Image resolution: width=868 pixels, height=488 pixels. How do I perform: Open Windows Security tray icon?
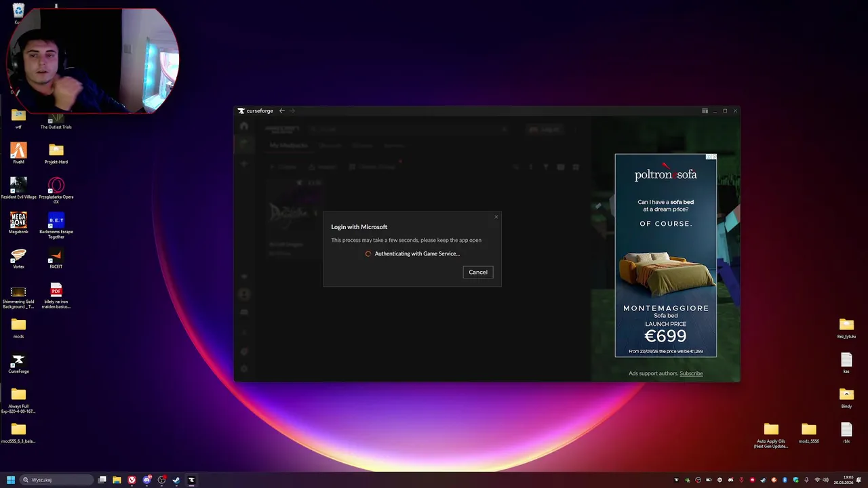[796, 480]
